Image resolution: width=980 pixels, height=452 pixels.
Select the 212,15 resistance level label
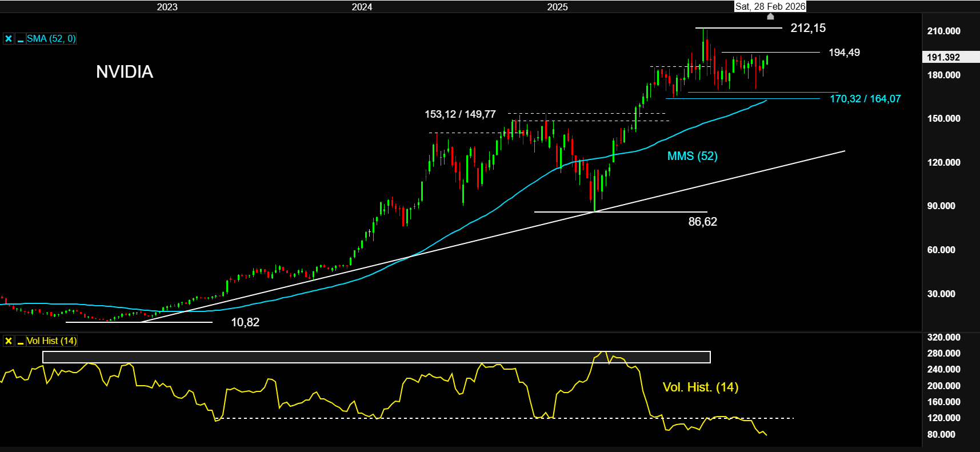[x=807, y=28]
